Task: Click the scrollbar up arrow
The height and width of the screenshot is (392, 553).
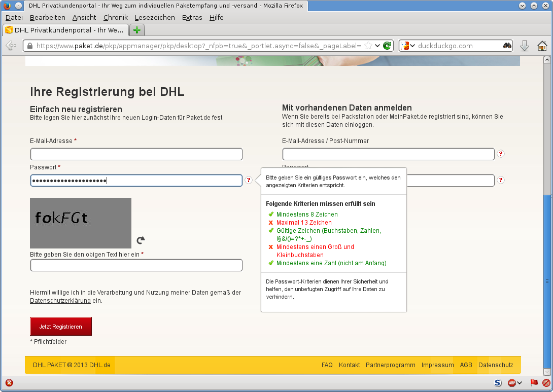Action: click(x=547, y=59)
